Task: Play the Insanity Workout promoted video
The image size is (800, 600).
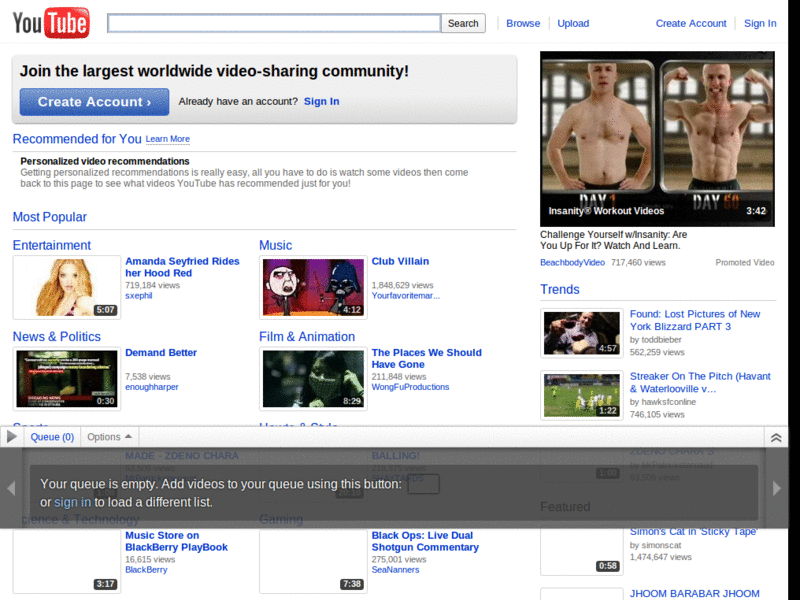Action: [x=657, y=139]
